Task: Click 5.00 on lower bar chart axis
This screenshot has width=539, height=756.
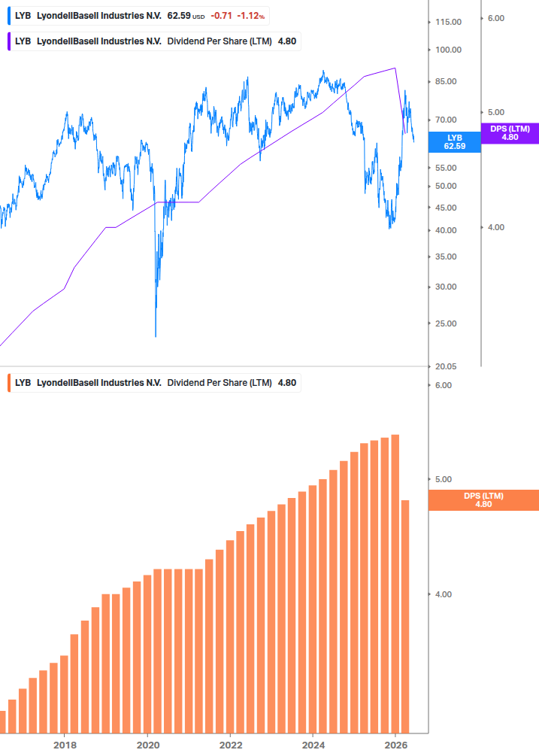Action: pos(443,480)
